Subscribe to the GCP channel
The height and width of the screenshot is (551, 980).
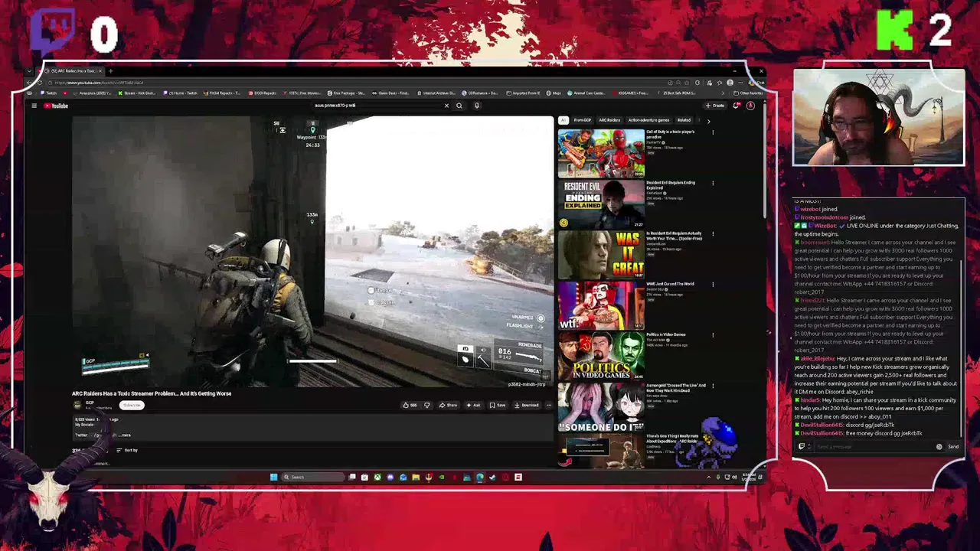pyautogui.click(x=132, y=405)
